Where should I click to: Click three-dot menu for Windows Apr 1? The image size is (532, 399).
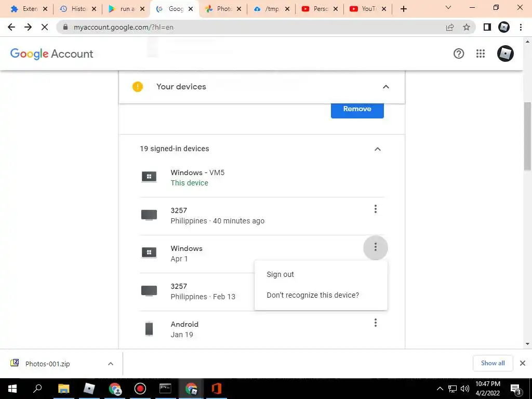click(x=375, y=247)
